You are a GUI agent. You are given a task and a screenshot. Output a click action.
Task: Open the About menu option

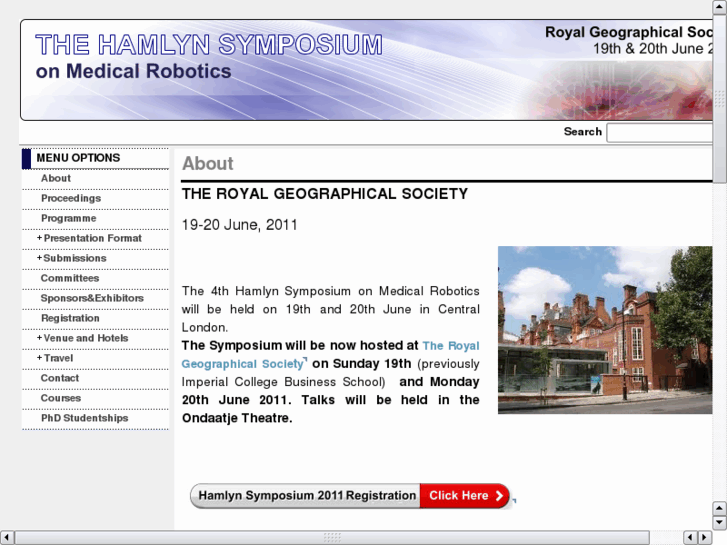(56, 179)
